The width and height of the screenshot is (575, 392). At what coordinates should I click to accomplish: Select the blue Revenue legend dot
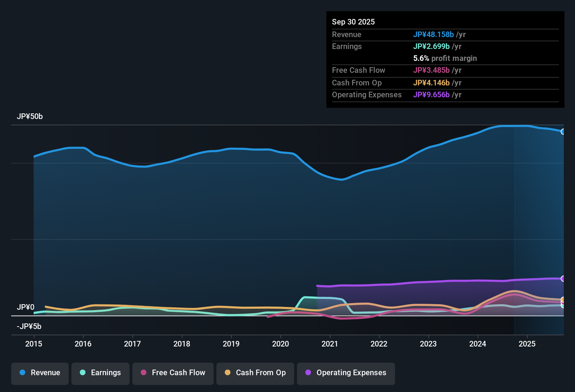click(22, 373)
